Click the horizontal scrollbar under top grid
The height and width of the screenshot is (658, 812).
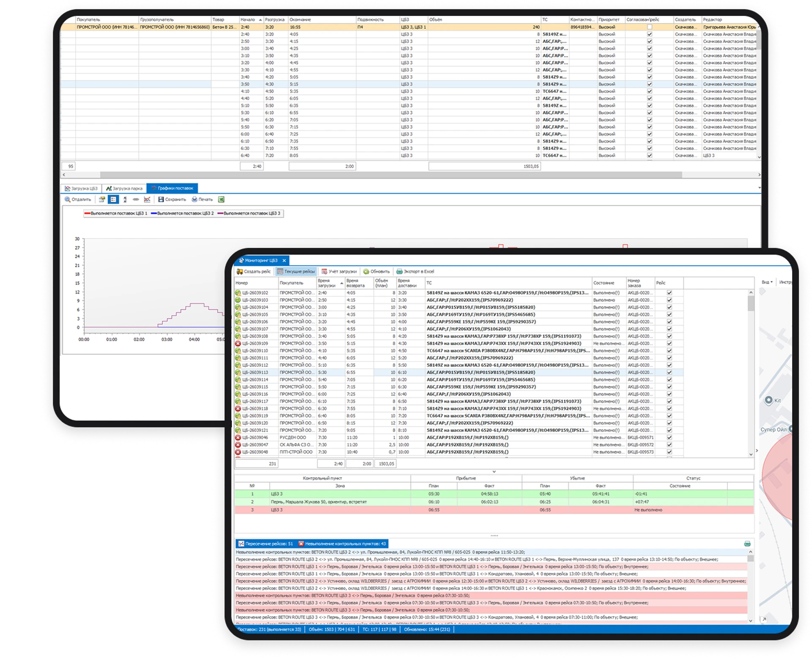point(391,175)
